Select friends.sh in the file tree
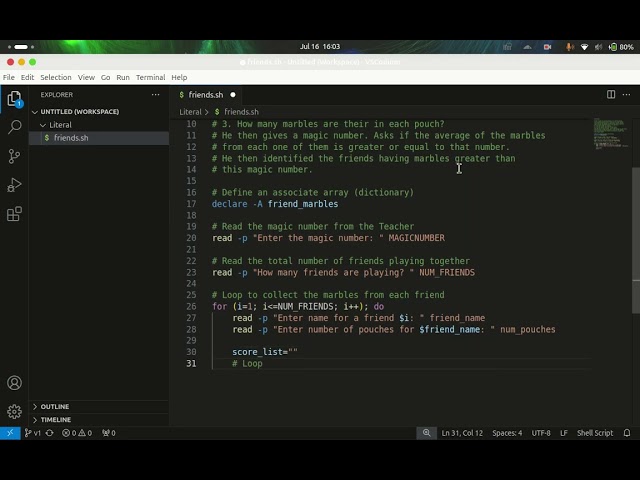The width and height of the screenshot is (640, 480). 99,138
